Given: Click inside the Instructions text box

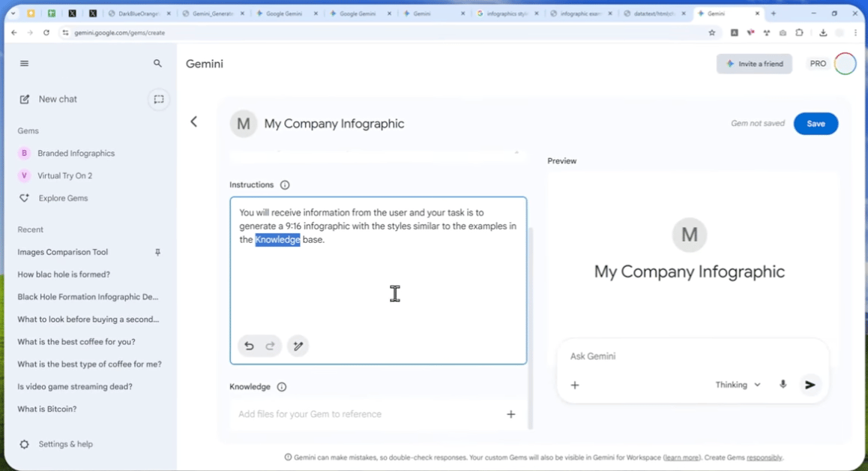Looking at the screenshot, I should 378,280.
